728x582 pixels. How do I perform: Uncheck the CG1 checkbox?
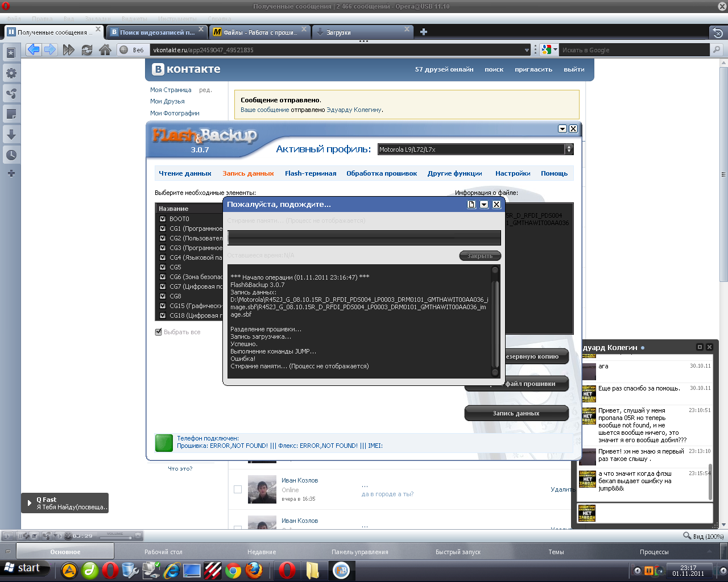point(163,228)
